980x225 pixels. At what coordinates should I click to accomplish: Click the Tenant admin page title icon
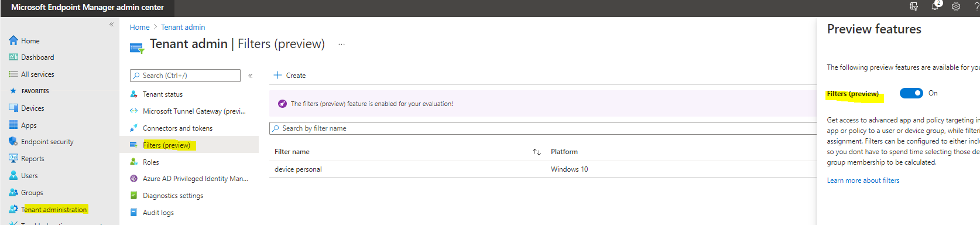[137, 48]
